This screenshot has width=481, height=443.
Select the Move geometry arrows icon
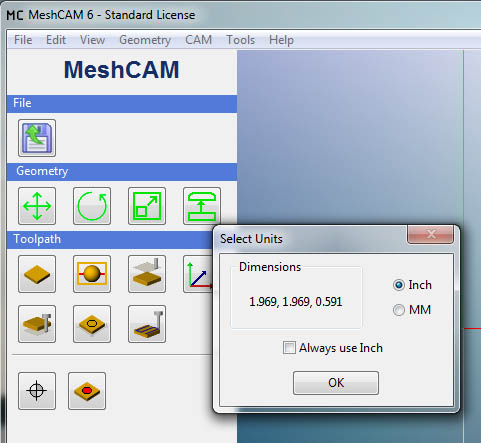click(37, 206)
